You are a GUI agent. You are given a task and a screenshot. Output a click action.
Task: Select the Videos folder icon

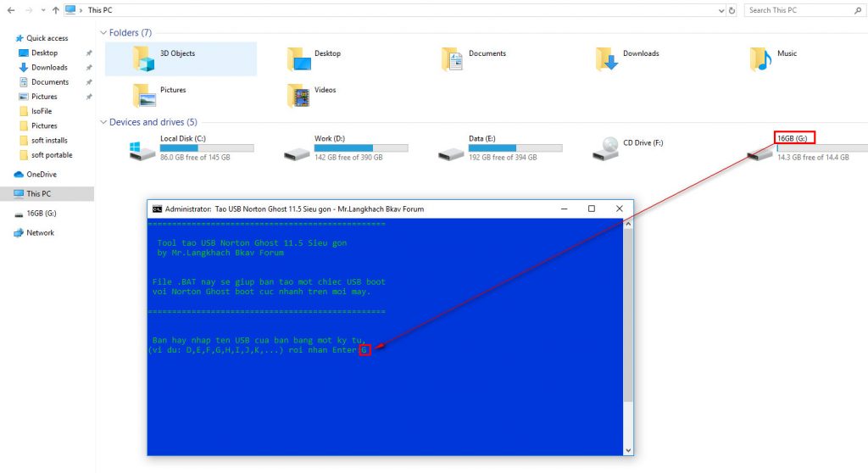[298, 95]
